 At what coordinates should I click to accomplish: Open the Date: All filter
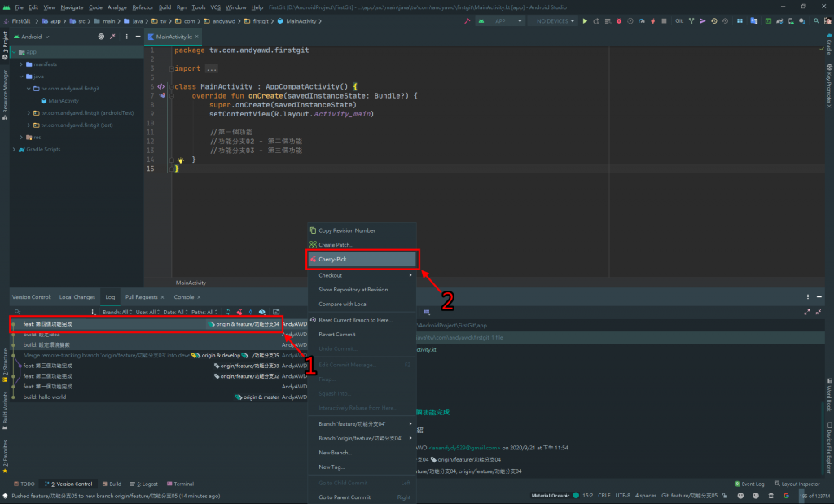(x=177, y=312)
